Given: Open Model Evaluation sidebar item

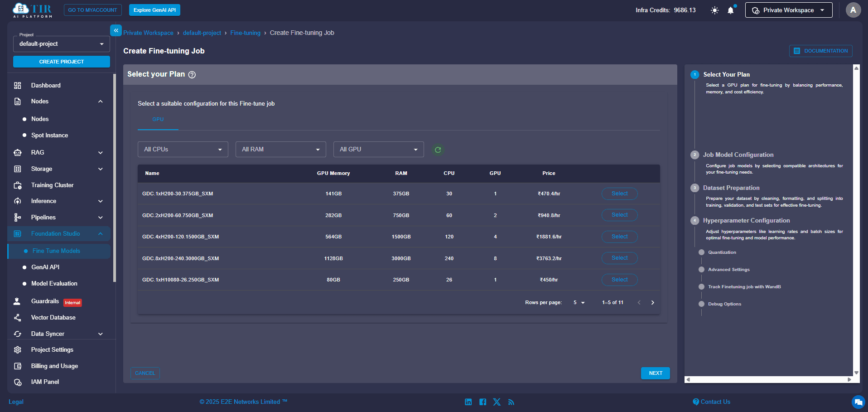Looking at the screenshot, I should point(54,284).
